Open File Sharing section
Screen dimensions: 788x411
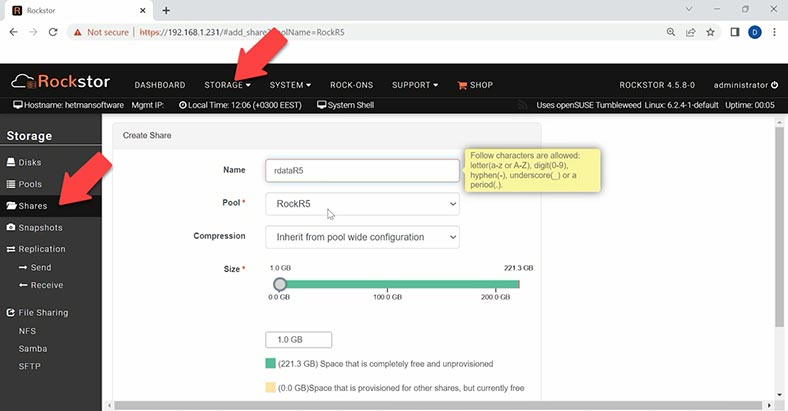pyautogui.click(x=37, y=313)
